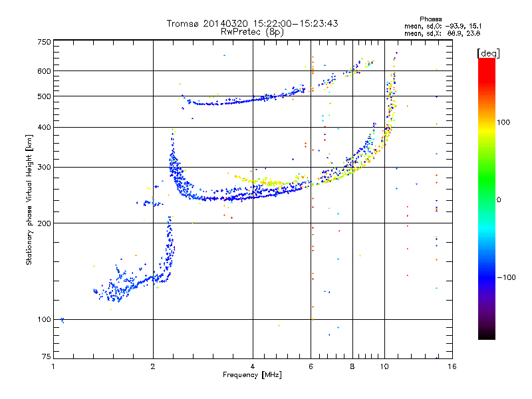532x399 pixels.
Task: Click the '[deg]' colorbar unit label
Action: (488, 53)
